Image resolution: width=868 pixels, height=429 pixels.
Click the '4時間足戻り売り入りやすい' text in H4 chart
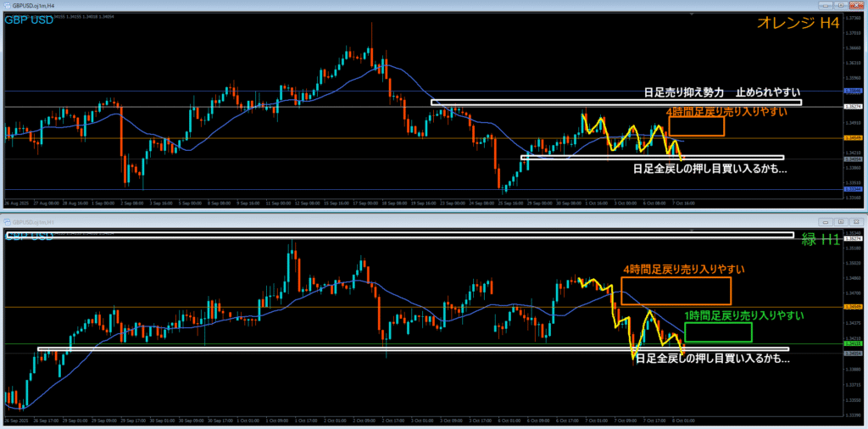click(x=726, y=112)
